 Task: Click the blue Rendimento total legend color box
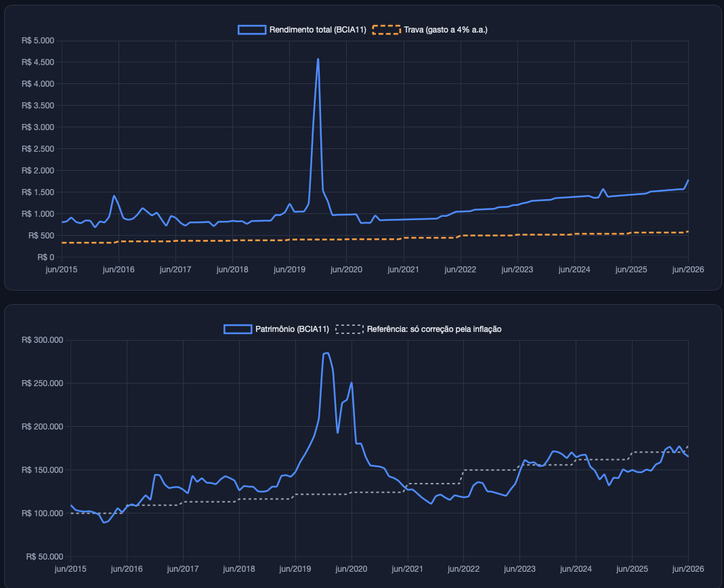click(252, 30)
